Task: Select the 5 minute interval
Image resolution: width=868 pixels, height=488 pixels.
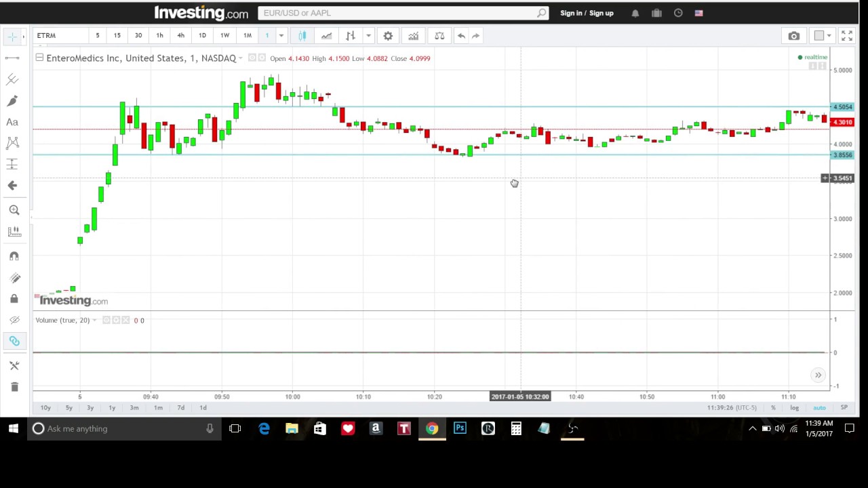Action: pyautogui.click(x=97, y=35)
